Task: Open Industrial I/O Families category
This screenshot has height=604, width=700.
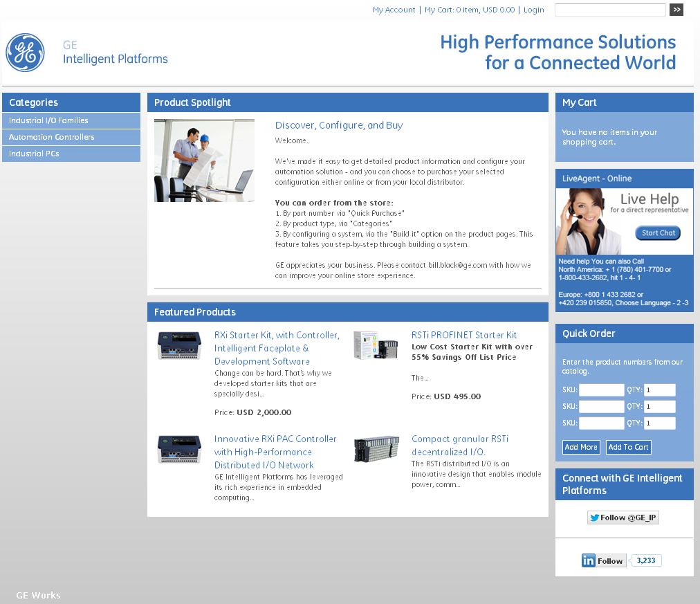Action: tap(71, 120)
